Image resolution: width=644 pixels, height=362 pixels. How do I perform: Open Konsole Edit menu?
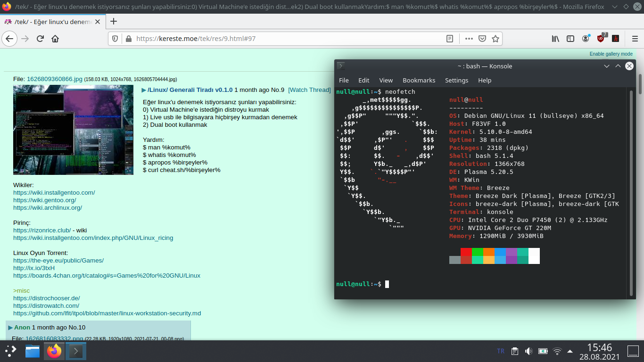(364, 80)
